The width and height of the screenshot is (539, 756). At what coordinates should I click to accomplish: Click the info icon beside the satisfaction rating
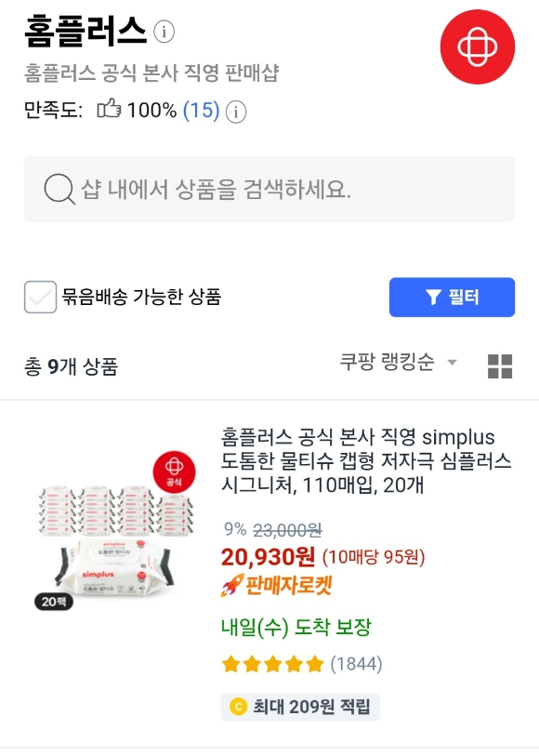236,112
